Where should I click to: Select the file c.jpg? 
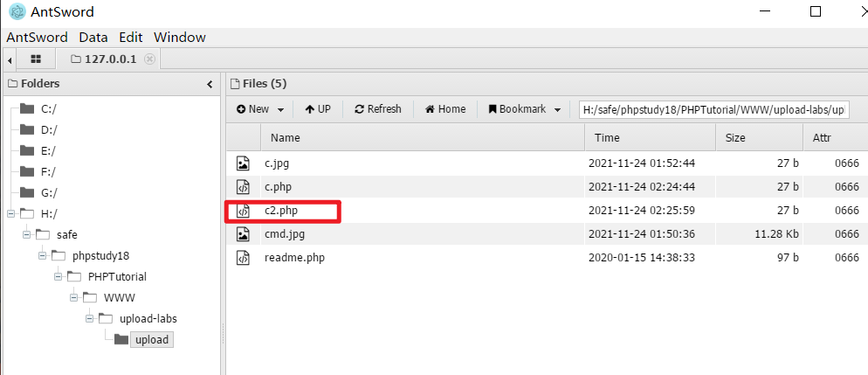click(x=277, y=163)
